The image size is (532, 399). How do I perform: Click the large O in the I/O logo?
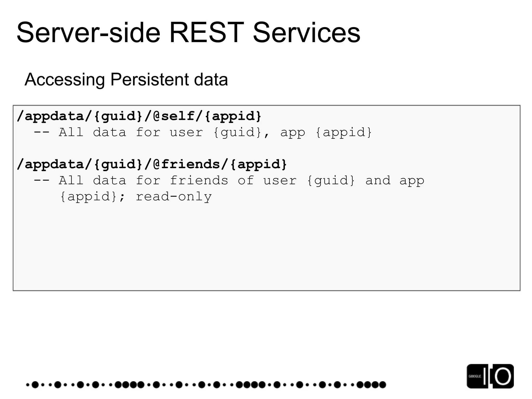coord(502,376)
